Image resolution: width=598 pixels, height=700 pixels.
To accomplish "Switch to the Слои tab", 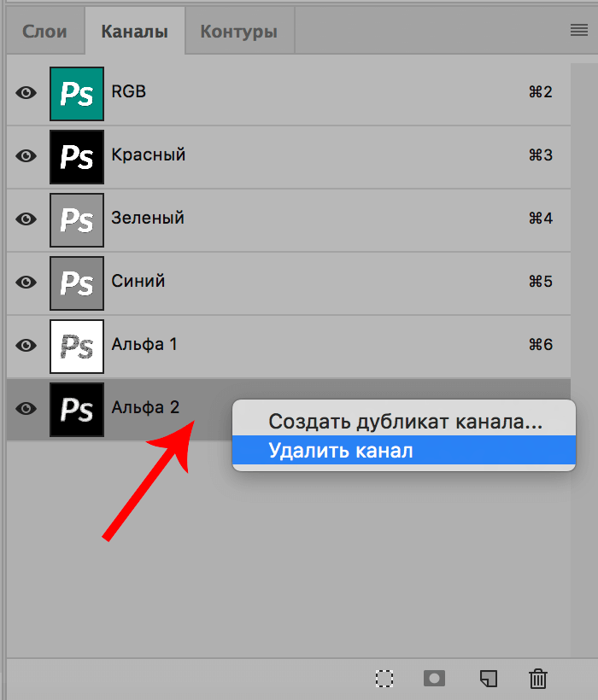I will click(44, 30).
